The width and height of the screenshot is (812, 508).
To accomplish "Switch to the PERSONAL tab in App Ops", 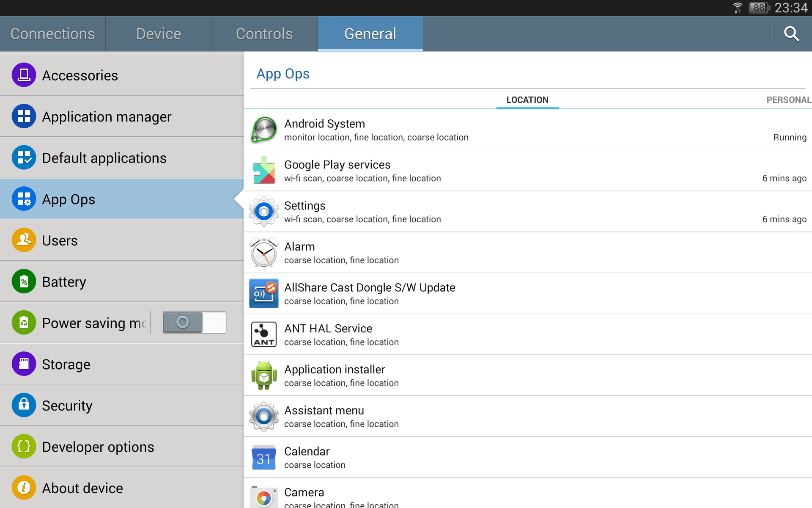I will pyautogui.click(x=789, y=100).
